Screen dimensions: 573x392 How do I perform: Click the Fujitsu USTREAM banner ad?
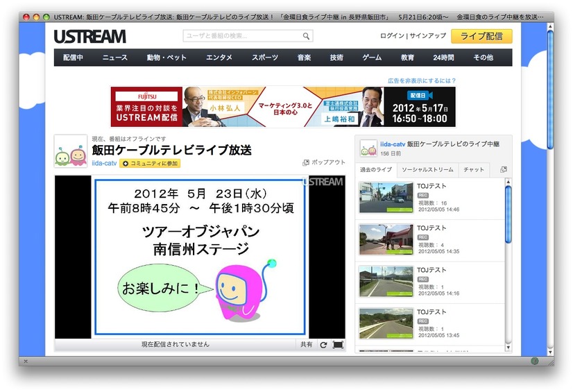click(283, 107)
